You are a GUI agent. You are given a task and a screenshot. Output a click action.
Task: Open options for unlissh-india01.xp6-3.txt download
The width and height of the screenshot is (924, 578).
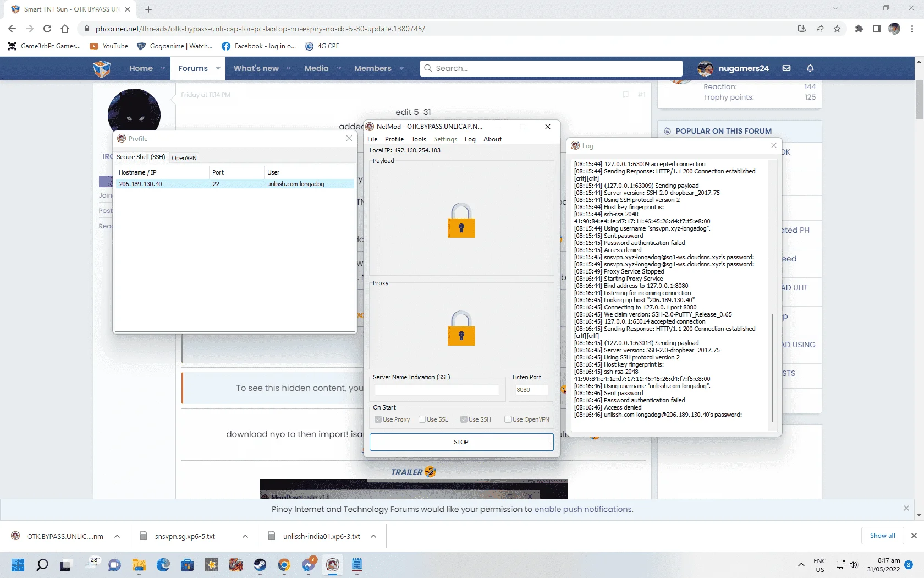point(373,536)
